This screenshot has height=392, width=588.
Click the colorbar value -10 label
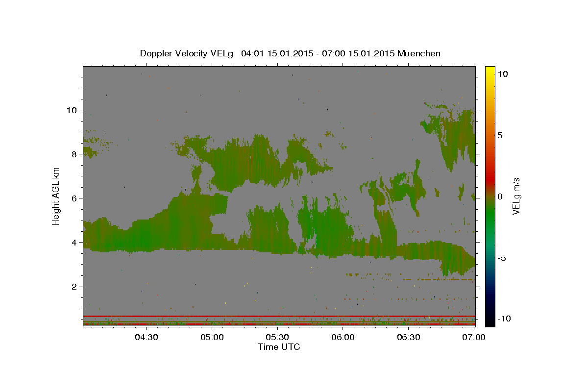pyautogui.click(x=505, y=318)
